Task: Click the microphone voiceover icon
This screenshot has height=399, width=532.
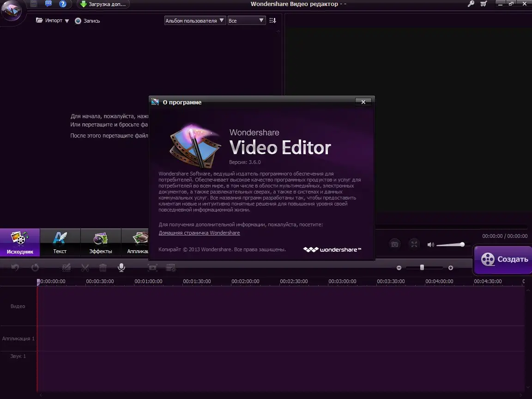Action: point(121,268)
